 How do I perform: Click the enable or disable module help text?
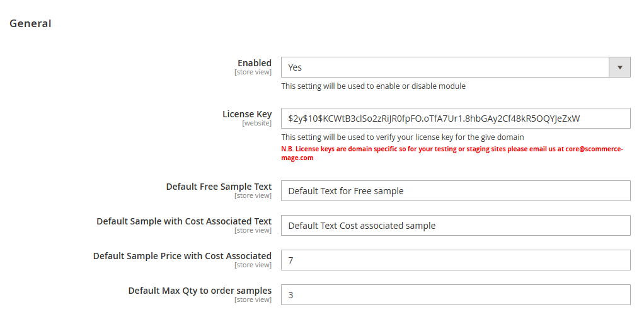pos(373,86)
